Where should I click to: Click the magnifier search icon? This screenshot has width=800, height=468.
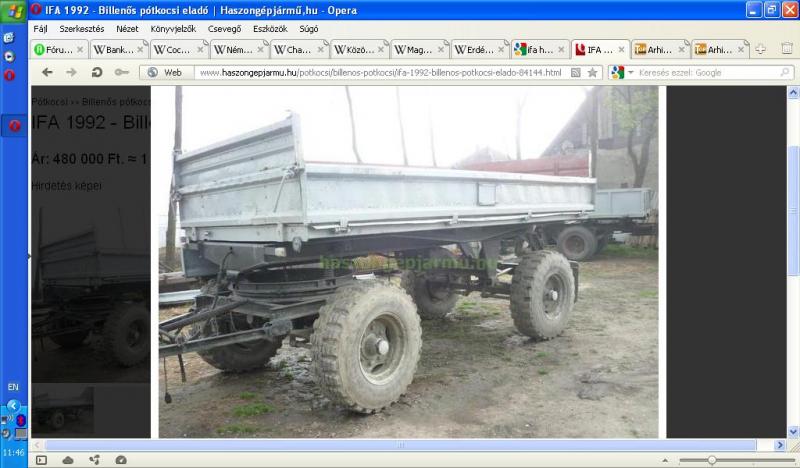[x=785, y=72]
